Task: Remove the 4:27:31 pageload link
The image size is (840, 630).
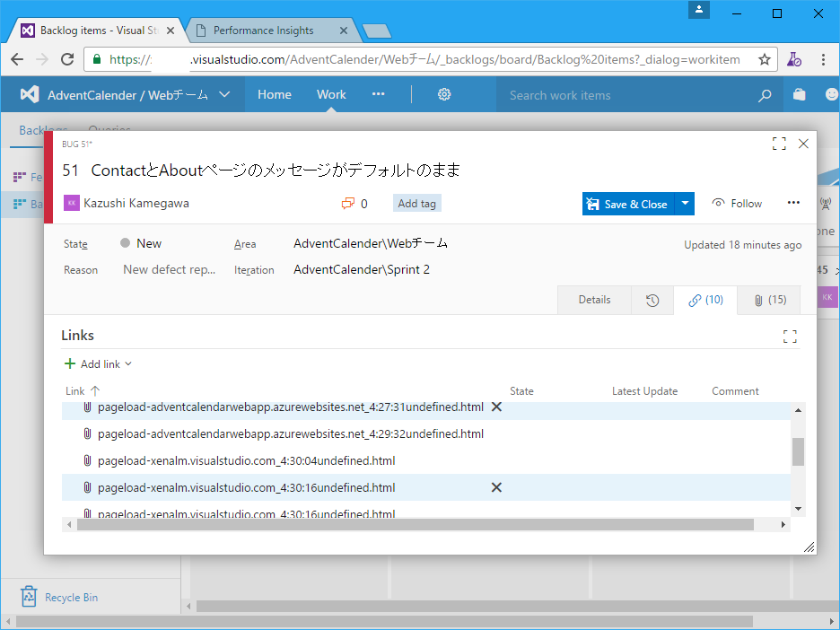Action: (x=496, y=407)
